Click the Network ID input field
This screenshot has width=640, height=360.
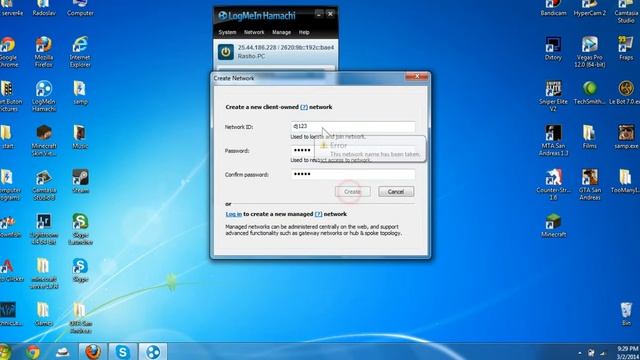(x=353, y=127)
